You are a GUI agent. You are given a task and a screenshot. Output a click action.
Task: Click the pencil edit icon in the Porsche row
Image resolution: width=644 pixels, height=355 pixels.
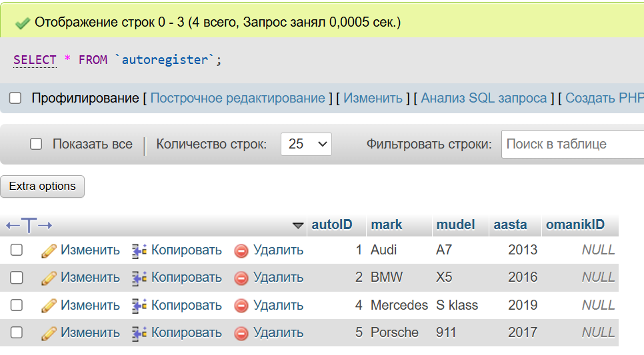pyautogui.click(x=49, y=333)
